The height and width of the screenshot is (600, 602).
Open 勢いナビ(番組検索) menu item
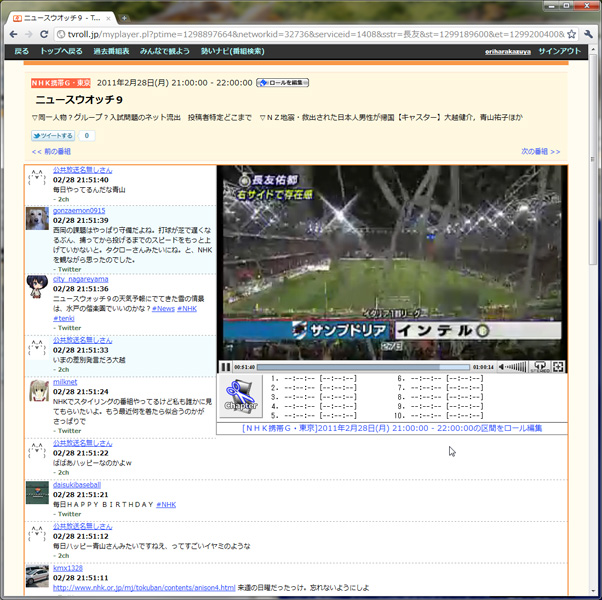coord(232,51)
